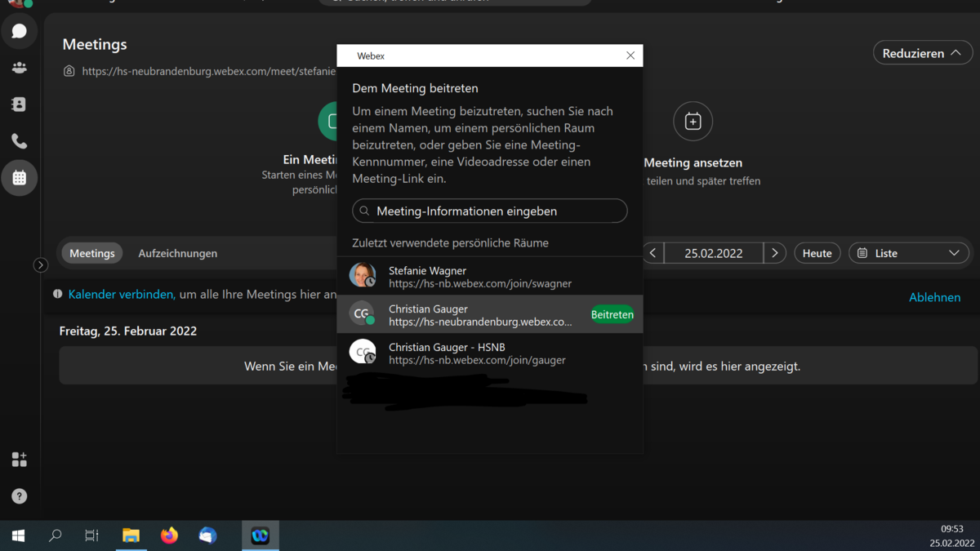Switch to the Meetings tab
The image size is (980, 551).
pos(92,253)
